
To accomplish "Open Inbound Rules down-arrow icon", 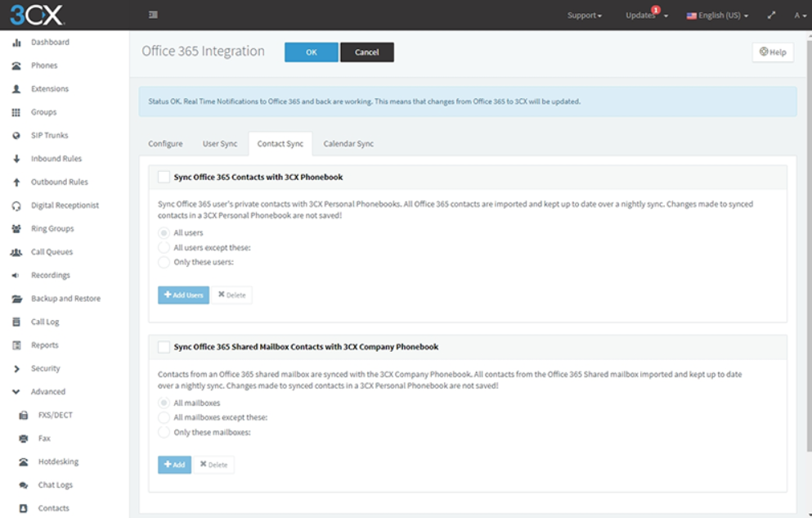I will (x=16, y=159).
